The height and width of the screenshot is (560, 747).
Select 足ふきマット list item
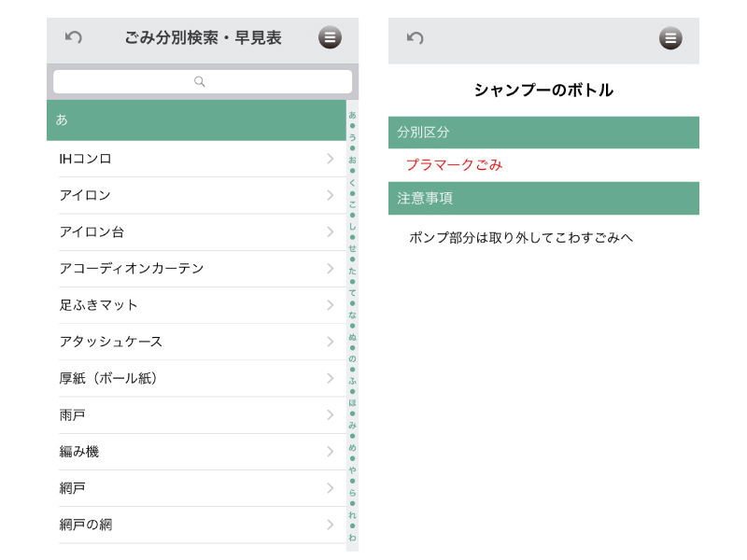click(x=98, y=305)
